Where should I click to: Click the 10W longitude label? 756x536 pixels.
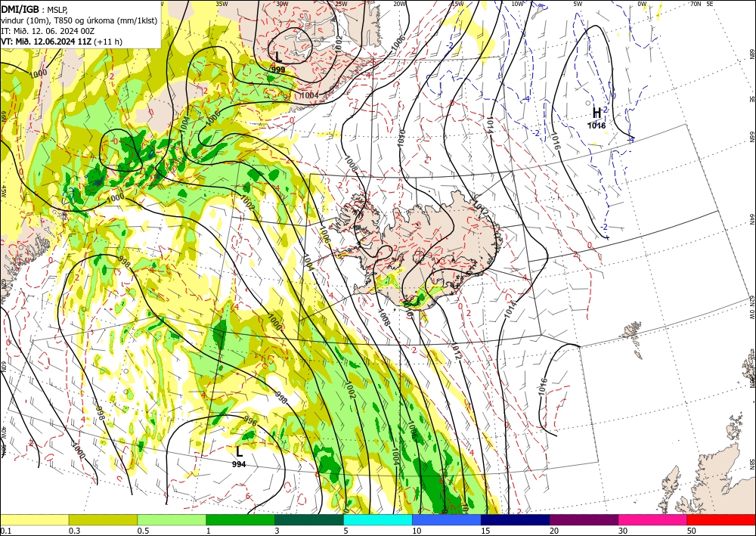[517, 4]
